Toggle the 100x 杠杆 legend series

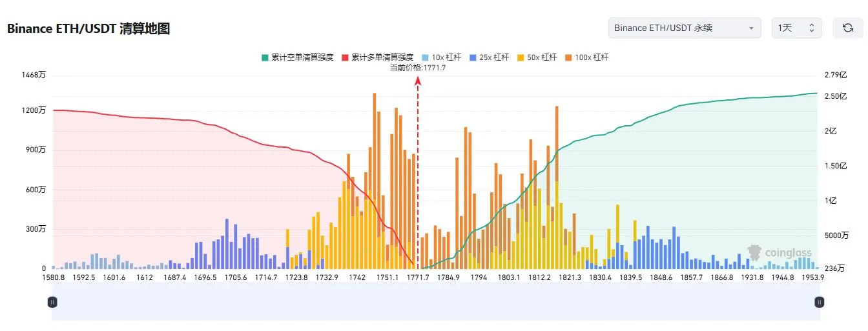(x=586, y=57)
